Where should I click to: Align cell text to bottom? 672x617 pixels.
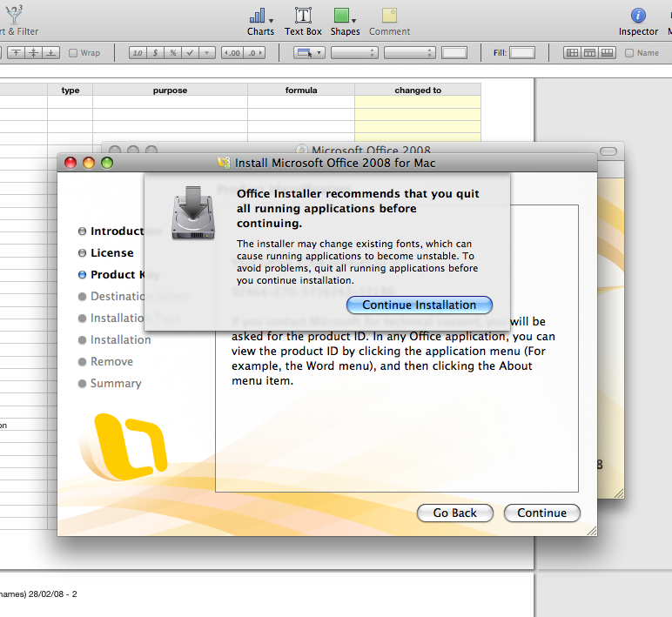tap(51, 53)
